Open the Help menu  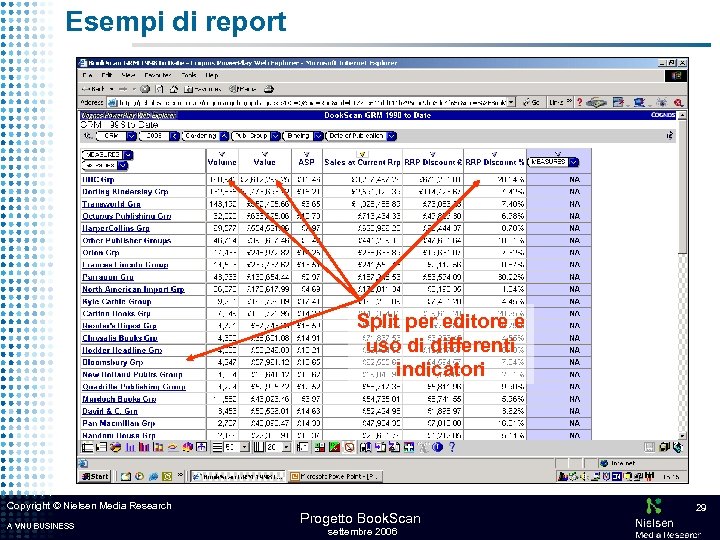pyautogui.click(x=212, y=75)
